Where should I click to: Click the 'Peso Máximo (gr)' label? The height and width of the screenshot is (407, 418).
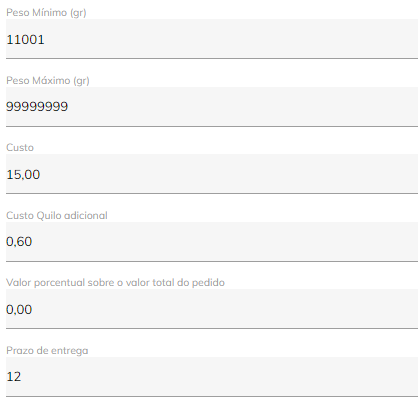(48, 81)
